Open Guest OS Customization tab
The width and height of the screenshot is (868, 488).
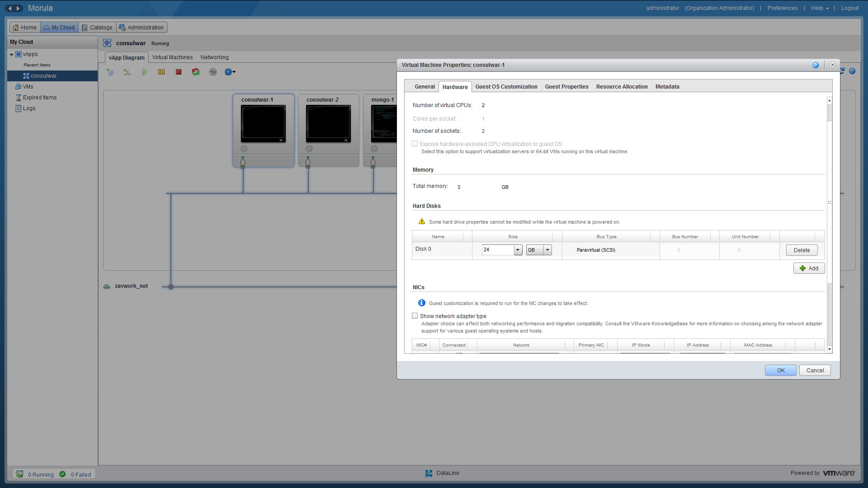tap(506, 87)
